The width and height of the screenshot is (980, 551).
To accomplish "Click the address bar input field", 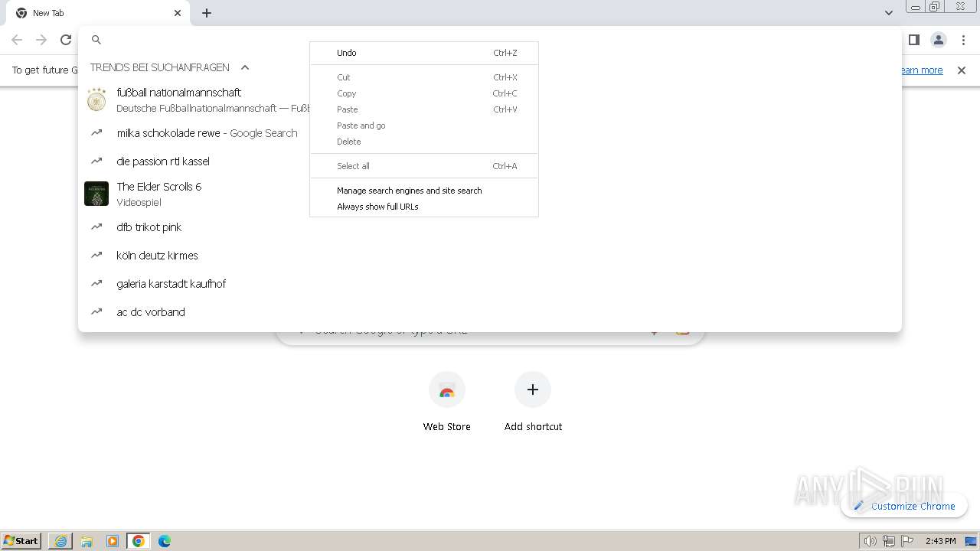I will coord(490,40).
